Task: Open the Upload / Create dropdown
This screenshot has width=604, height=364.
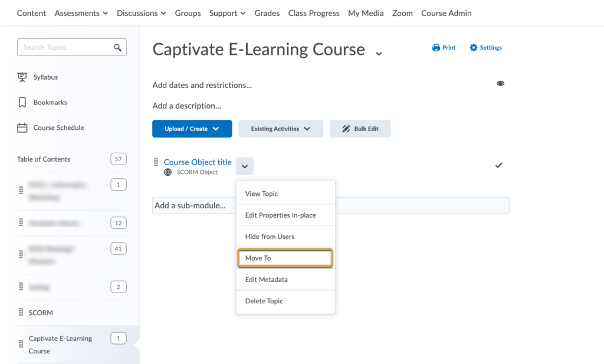Action: (x=192, y=129)
